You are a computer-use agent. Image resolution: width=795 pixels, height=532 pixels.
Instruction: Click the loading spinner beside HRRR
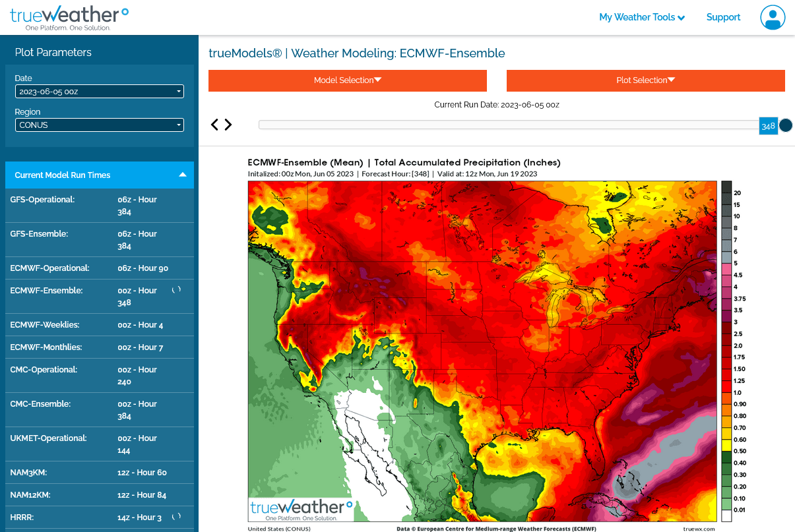[x=176, y=517]
